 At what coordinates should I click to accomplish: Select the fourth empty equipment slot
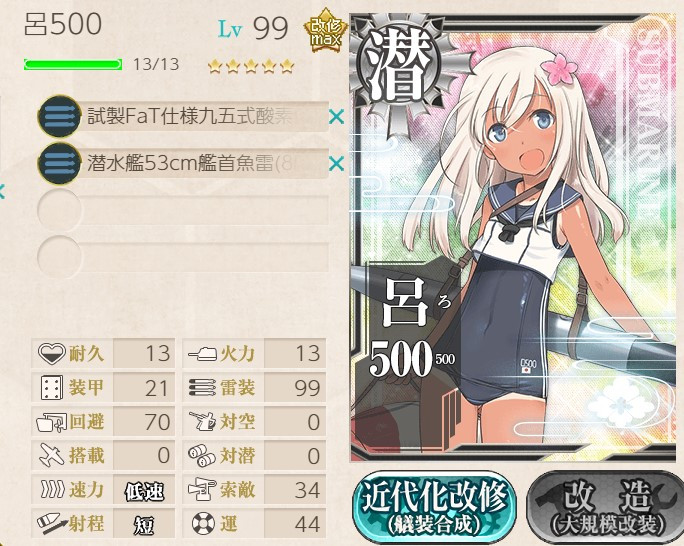183,258
